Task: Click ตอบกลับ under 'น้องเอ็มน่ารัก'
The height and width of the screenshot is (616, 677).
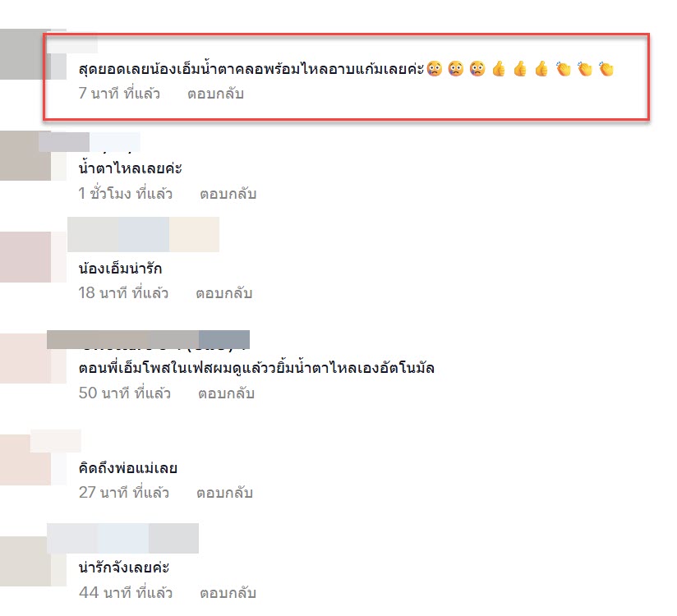Action: [x=223, y=293]
